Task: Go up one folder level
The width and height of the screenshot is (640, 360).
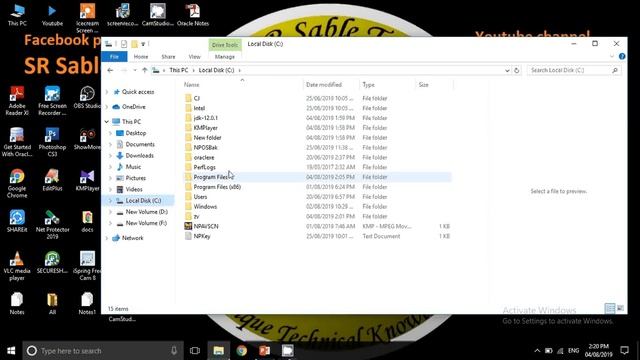Action: click(x=144, y=70)
